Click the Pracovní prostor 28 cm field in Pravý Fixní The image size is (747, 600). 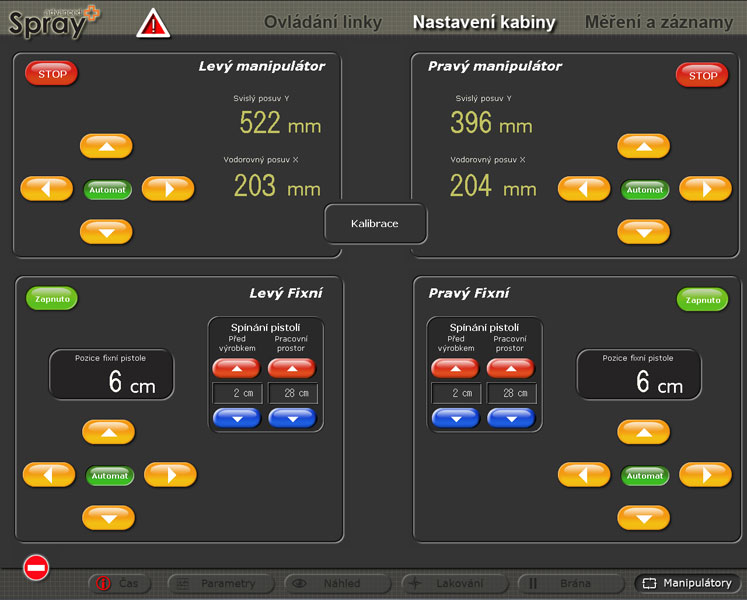(512, 393)
